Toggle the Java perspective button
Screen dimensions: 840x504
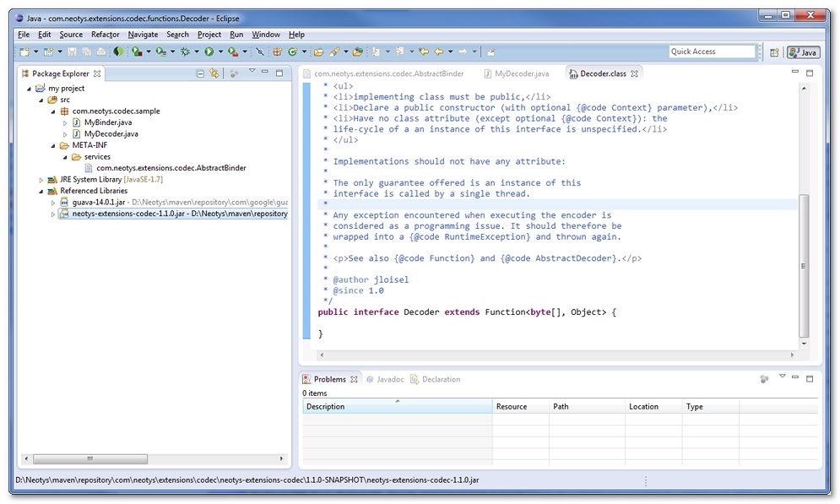[x=803, y=52]
